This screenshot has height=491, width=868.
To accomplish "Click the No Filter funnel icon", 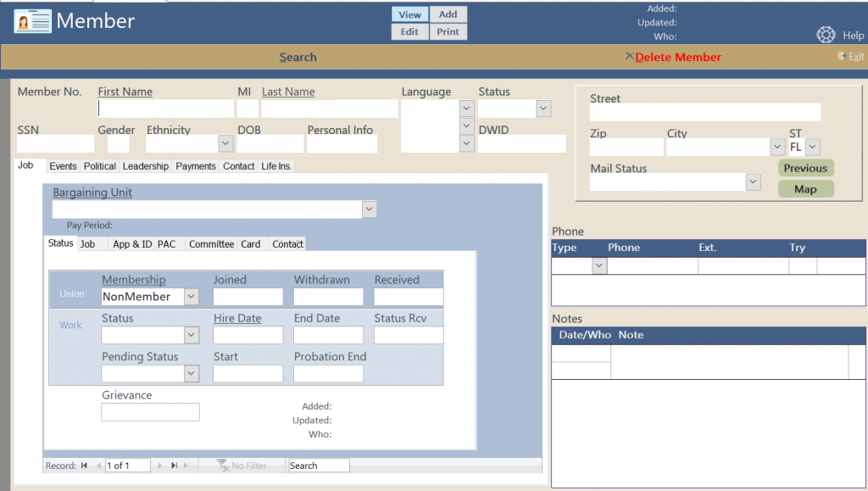I will pos(222,466).
